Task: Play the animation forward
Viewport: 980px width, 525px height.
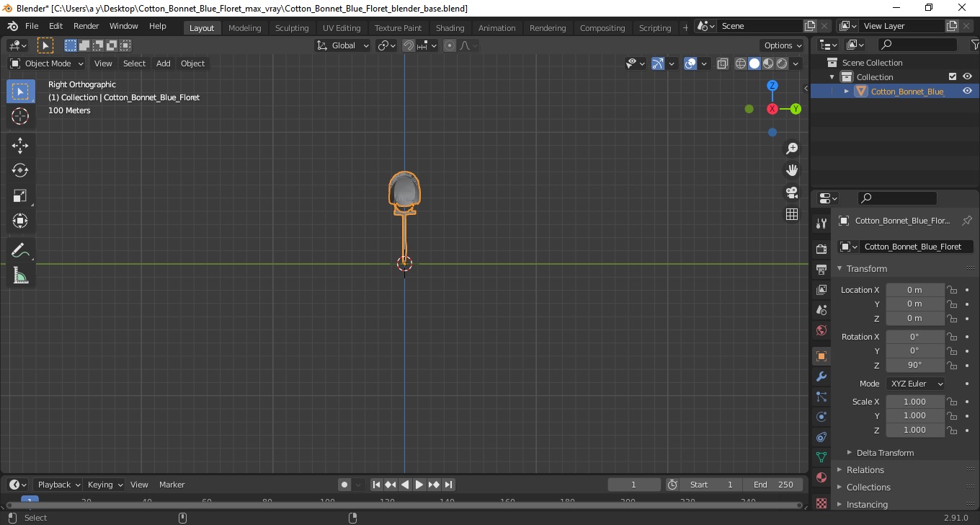Action: tap(419, 485)
